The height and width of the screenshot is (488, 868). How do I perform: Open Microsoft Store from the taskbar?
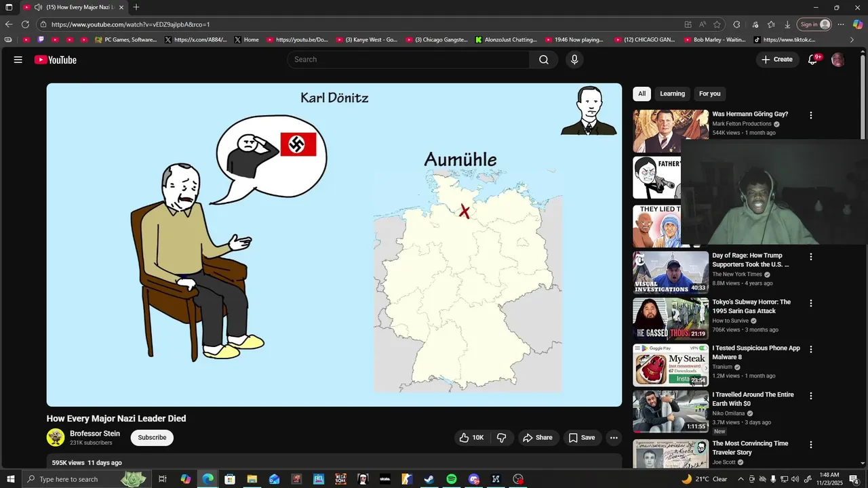pyautogui.click(x=230, y=479)
